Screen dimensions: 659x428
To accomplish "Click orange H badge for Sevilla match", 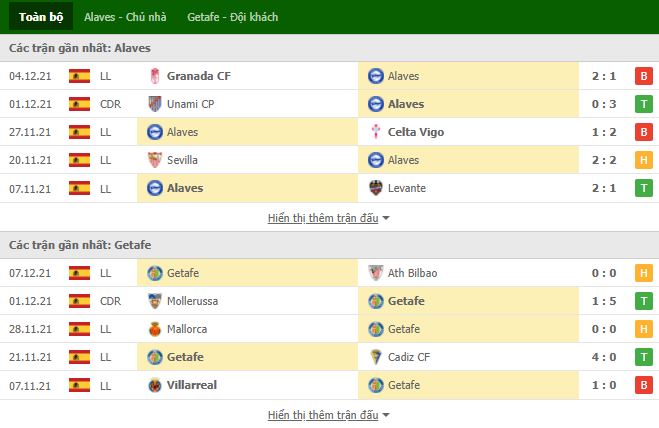I will pyautogui.click(x=643, y=160).
